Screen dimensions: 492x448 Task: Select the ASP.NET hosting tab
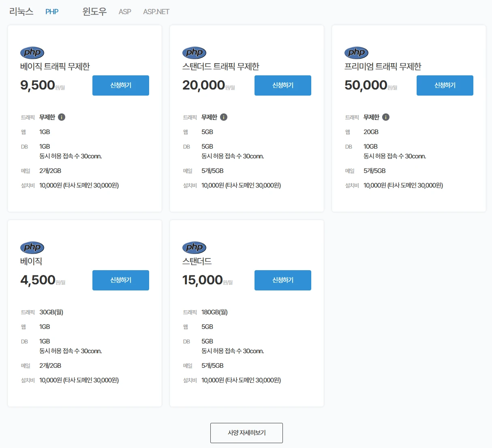coord(156,12)
